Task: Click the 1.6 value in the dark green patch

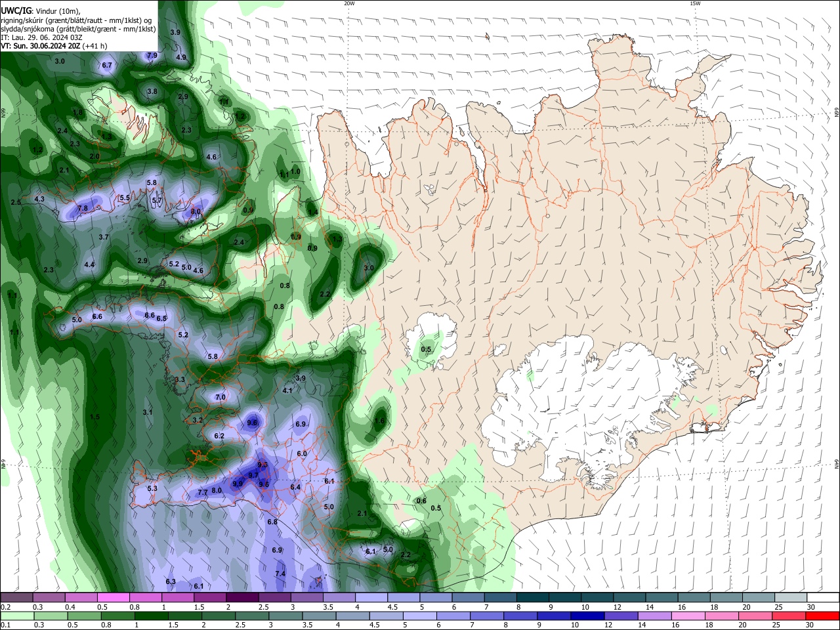Action: (x=379, y=421)
